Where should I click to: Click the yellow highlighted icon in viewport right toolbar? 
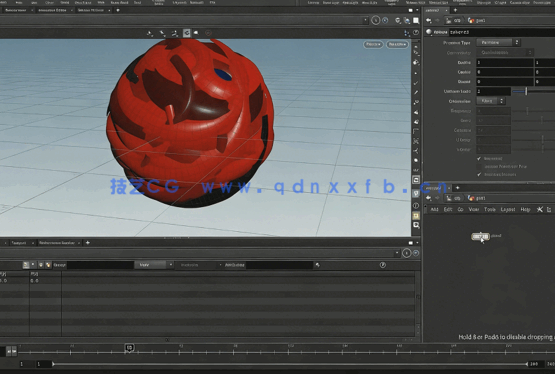tap(416, 215)
